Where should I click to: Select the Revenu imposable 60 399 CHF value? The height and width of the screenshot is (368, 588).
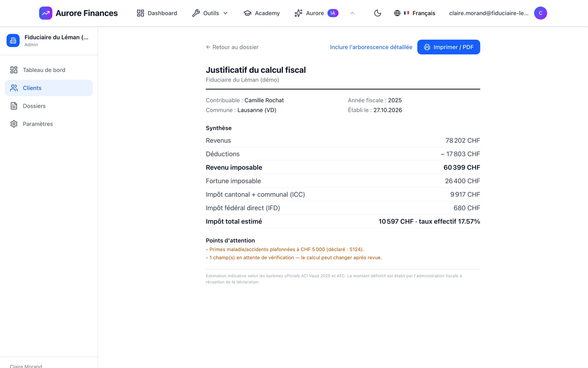pyautogui.click(x=462, y=167)
